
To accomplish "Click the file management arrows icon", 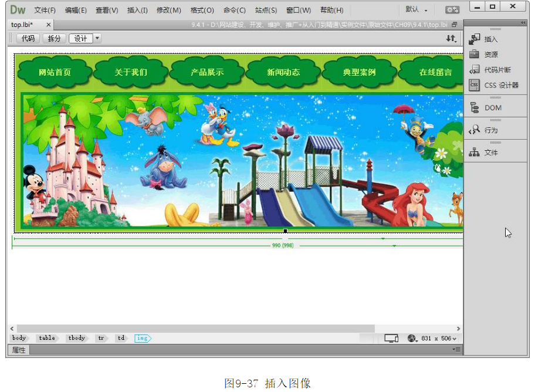I will 451,39.
